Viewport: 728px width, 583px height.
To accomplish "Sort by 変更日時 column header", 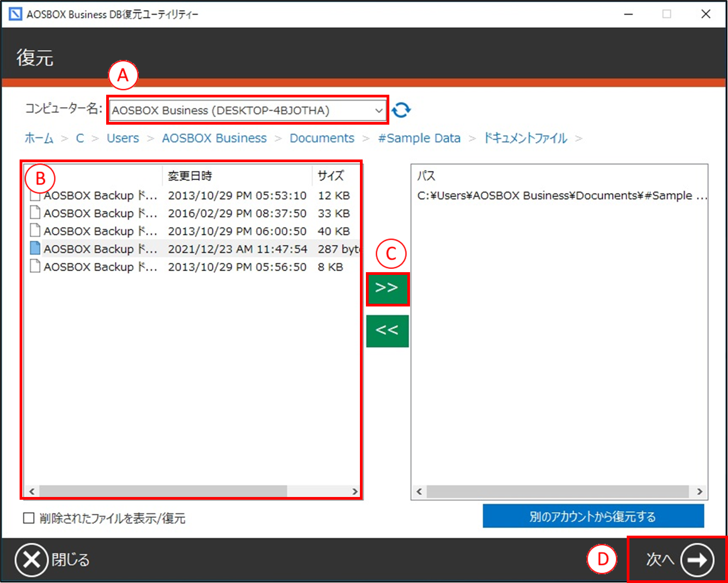I will tap(237, 176).
